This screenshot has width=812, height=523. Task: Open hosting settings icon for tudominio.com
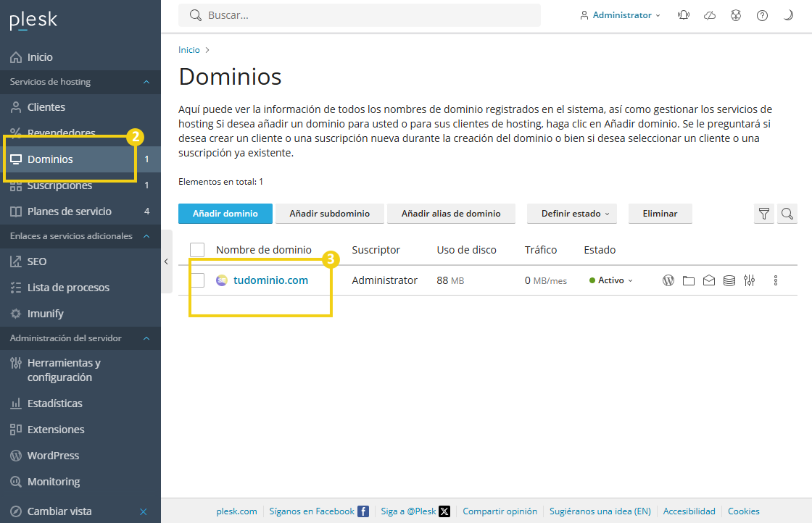749,280
